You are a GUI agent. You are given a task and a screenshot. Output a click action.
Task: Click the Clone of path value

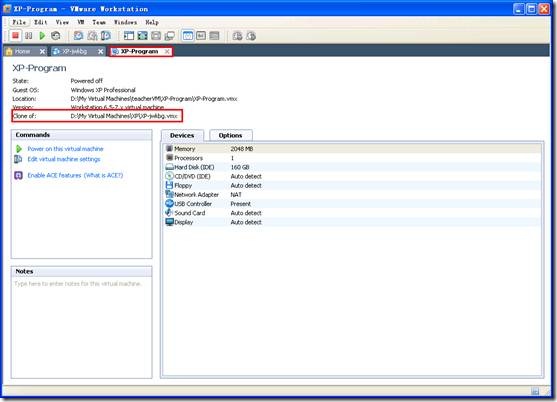(x=124, y=116)
